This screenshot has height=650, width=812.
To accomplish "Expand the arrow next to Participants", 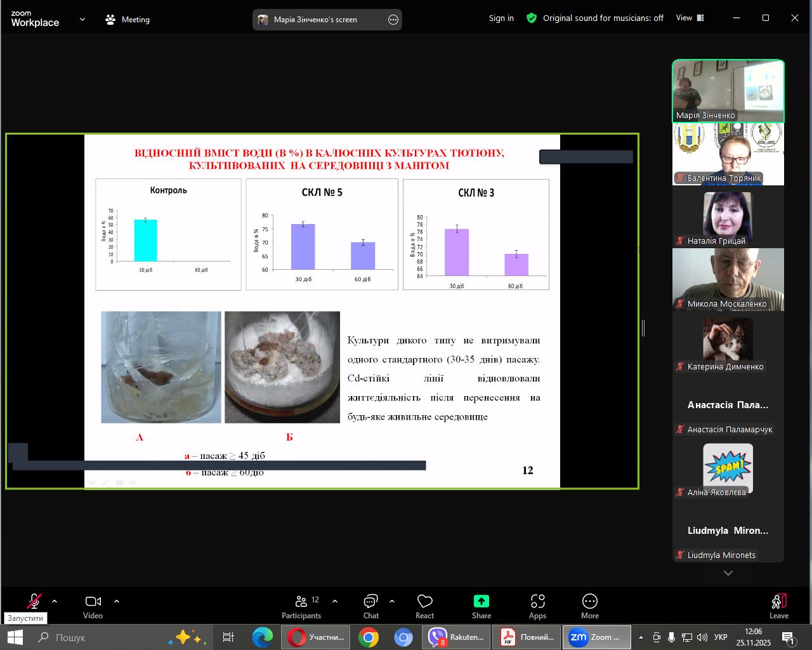I will click(335, 601).
